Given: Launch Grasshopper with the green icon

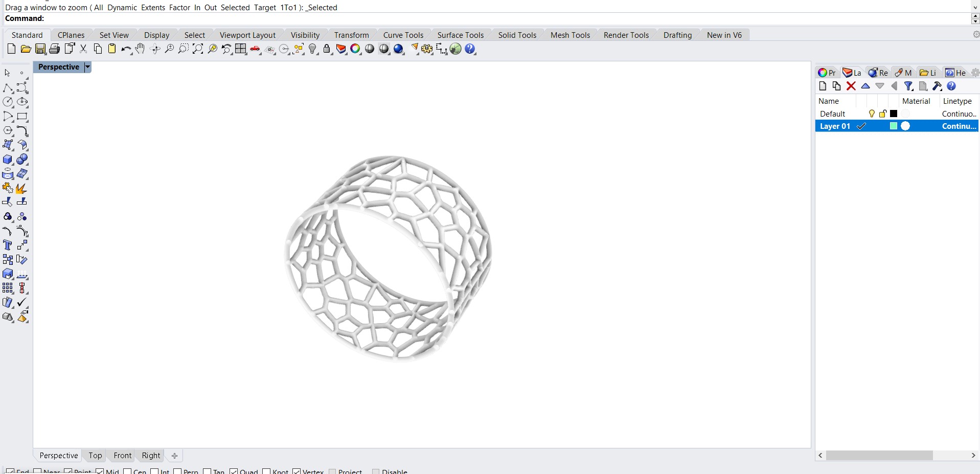Looking at the screenshot, I should [455, 49].
